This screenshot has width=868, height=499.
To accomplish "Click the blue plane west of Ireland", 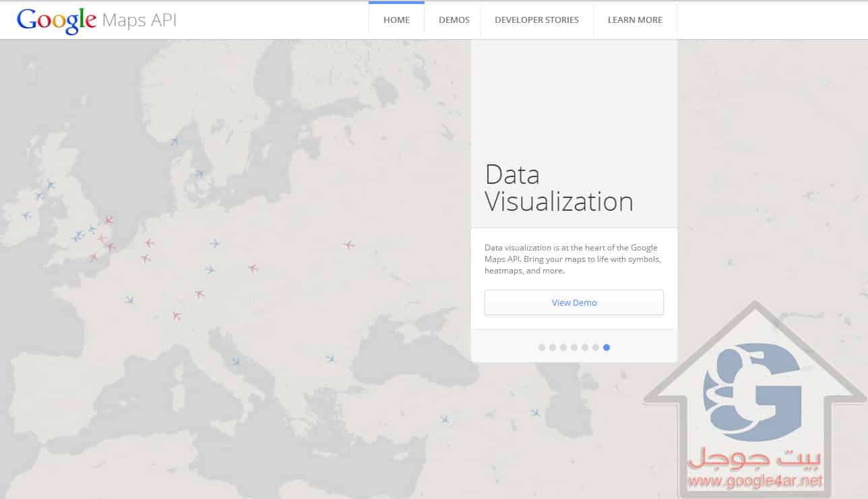I will [26, 215].
